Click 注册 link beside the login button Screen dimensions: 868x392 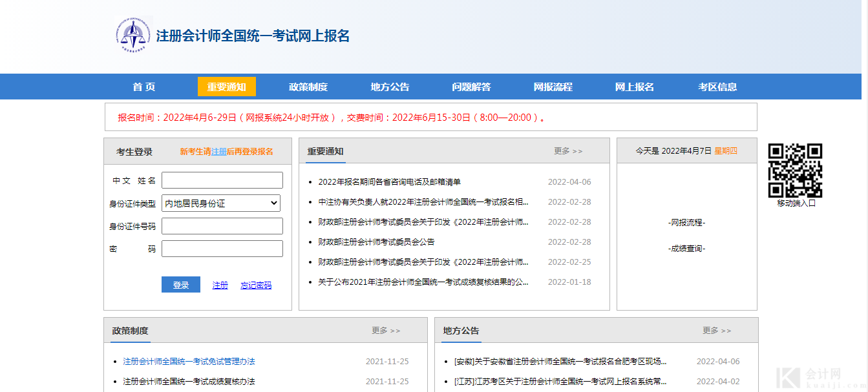(x=220, y=285)
